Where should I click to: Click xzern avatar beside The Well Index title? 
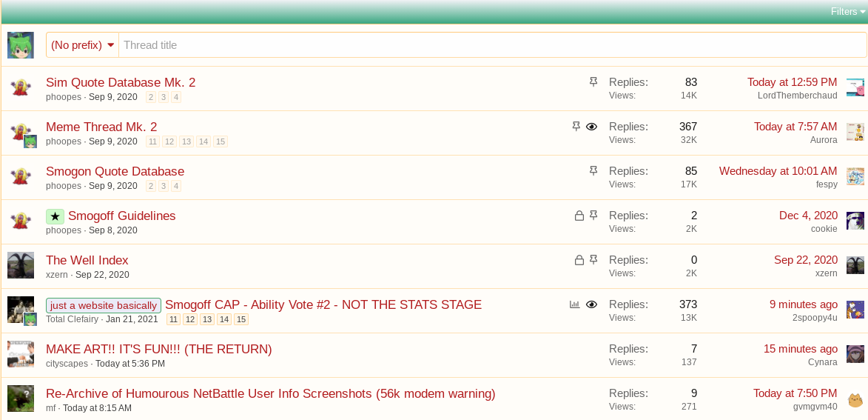[21, 265]
